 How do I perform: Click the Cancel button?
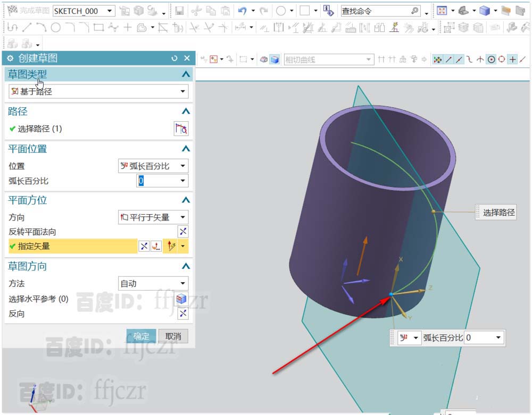(x=173, y=336)
